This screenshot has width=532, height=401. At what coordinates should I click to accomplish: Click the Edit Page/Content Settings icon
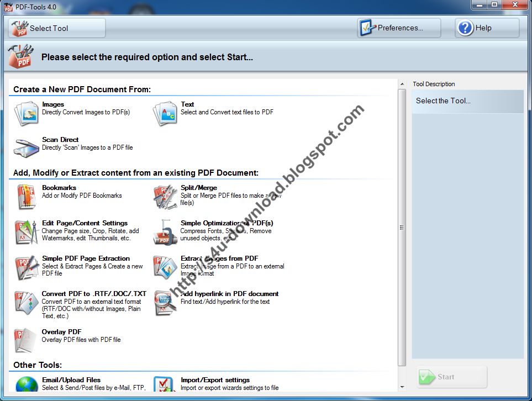click(x=26, y=233)
